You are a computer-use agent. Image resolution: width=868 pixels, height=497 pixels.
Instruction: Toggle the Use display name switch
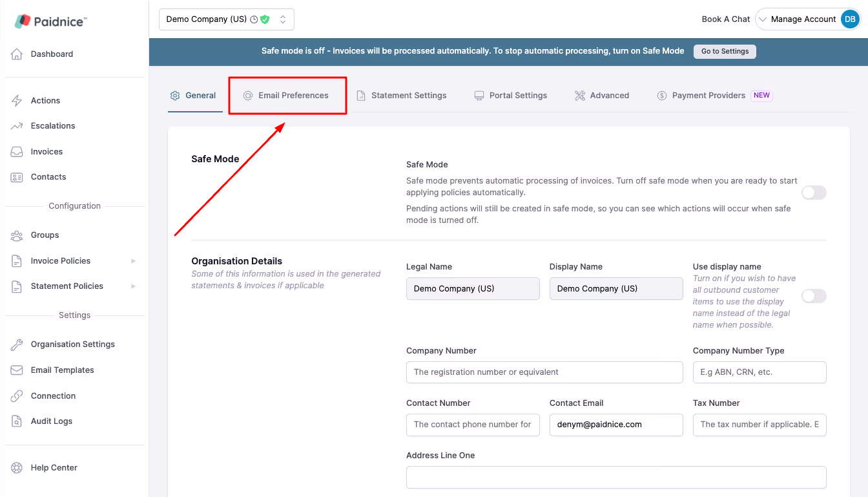click(814, 296)
